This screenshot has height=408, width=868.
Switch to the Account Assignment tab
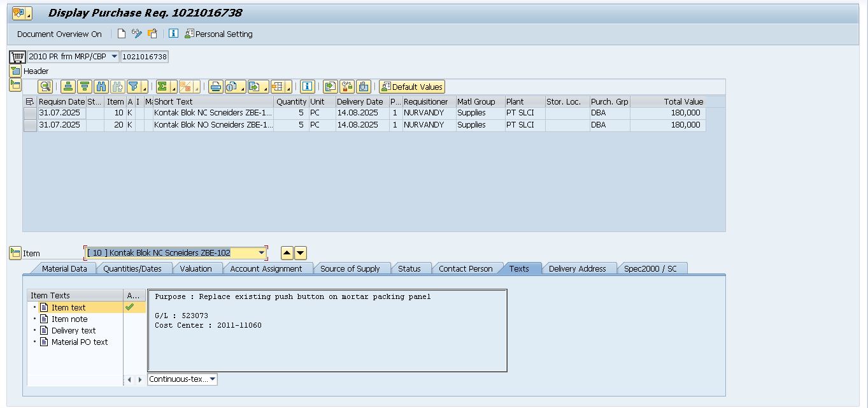pyautogui.click(x=266, y=268)
